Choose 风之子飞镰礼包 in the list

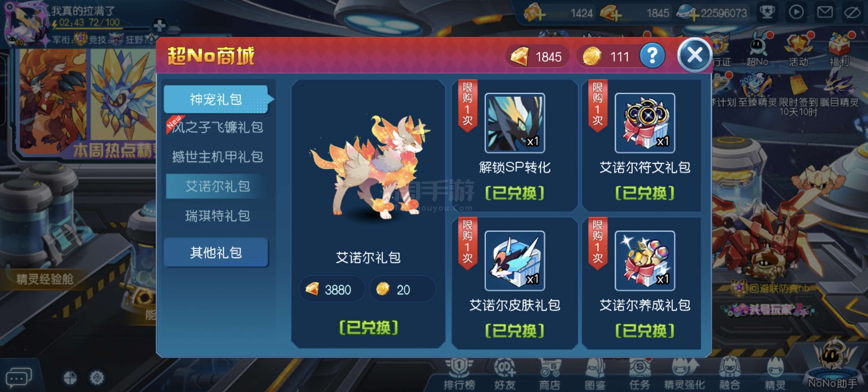[x=217, y=127]
